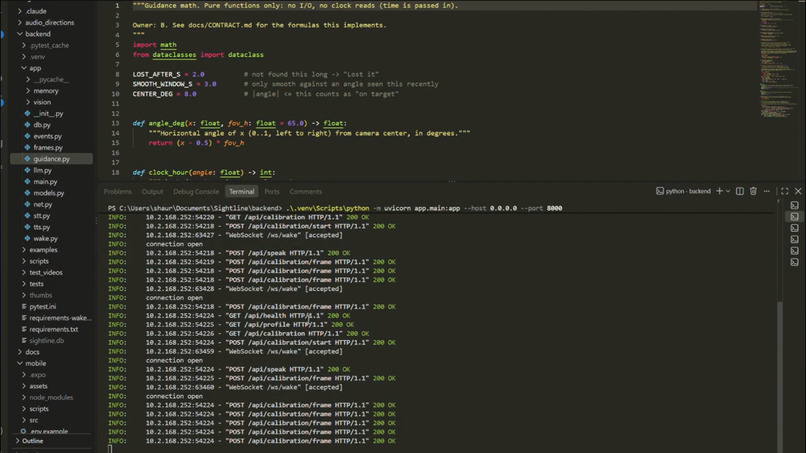Viewport: 806px width, 453px height.
Task: Click the clock_hour function definition
Action: [204, 173]
